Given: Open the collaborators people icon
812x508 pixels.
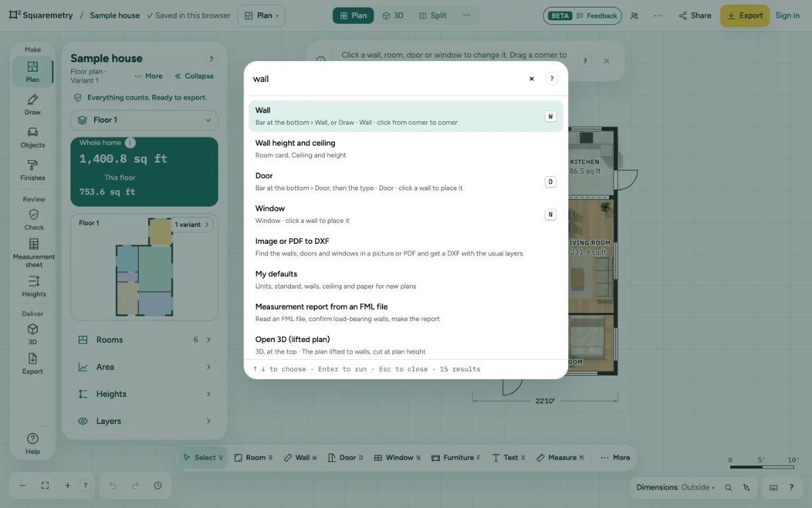Looking at the screenshot, I should coord(634,16).
